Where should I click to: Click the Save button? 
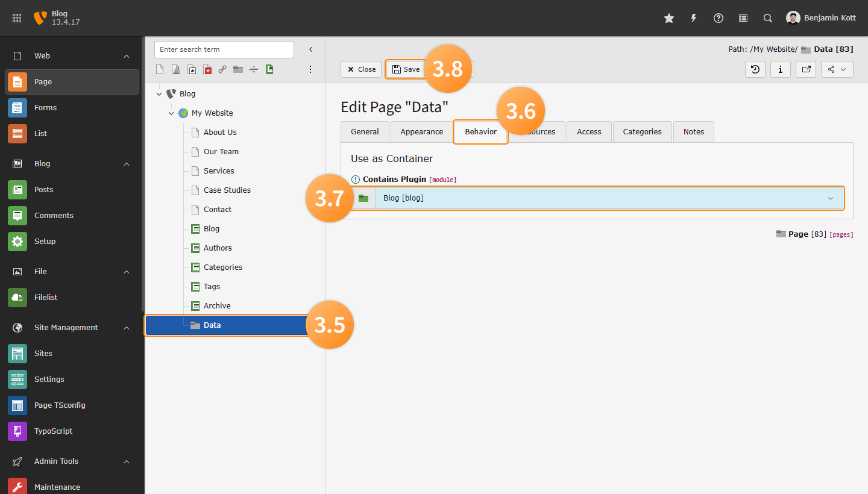point(406,69)
